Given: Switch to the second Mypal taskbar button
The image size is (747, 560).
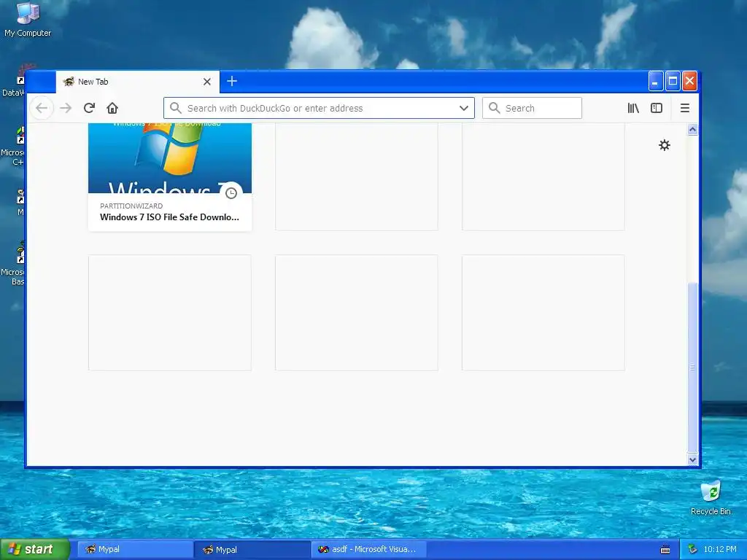Looking at the screenshot, I should pyautogui.click(x=252, y=550).
